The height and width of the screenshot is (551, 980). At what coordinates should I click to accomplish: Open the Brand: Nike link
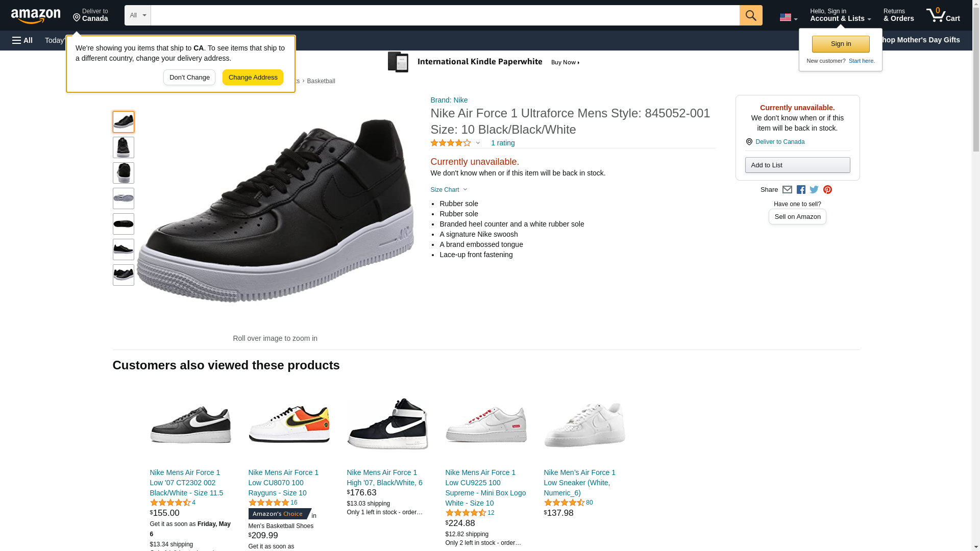[449, 100]
